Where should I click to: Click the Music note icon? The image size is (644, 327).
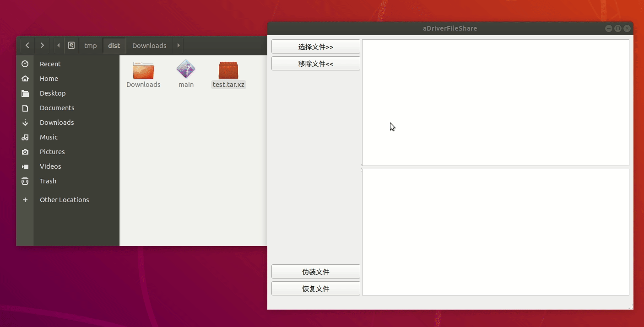coord(25,137)
